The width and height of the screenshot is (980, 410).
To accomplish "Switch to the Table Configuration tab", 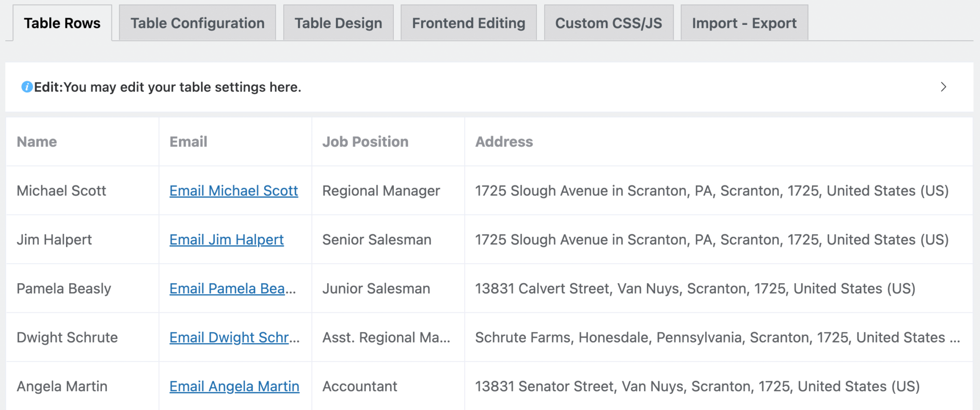I will [x=197, y=22].
